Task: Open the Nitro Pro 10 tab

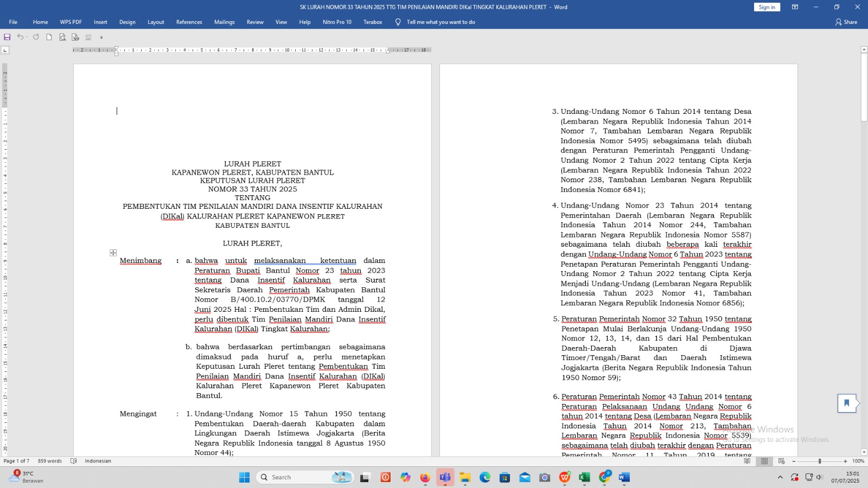Action: click(x=337, y=22)
